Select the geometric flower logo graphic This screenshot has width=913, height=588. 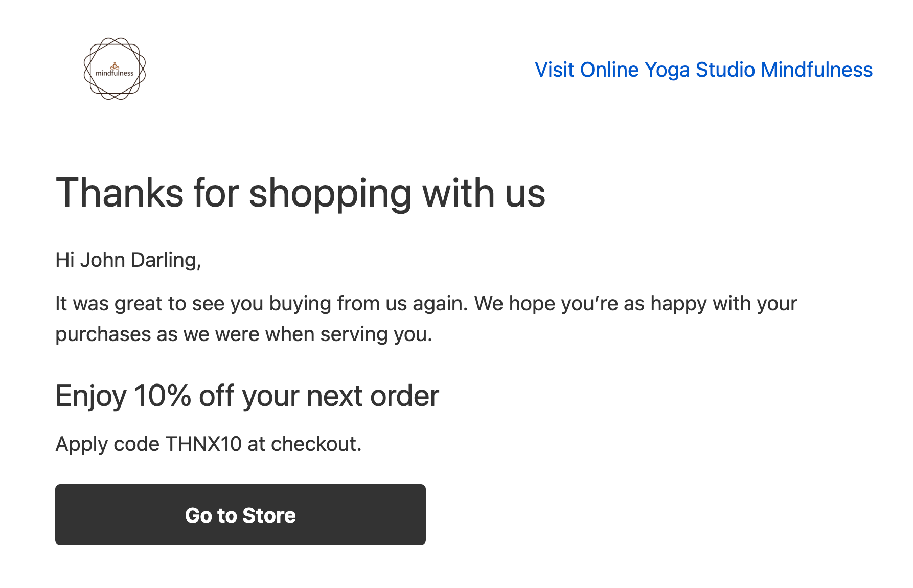[x=115, y=69]
